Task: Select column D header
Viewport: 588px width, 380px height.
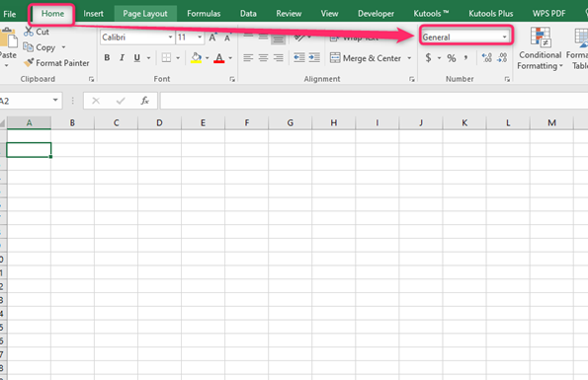Action: coord(159,122)
